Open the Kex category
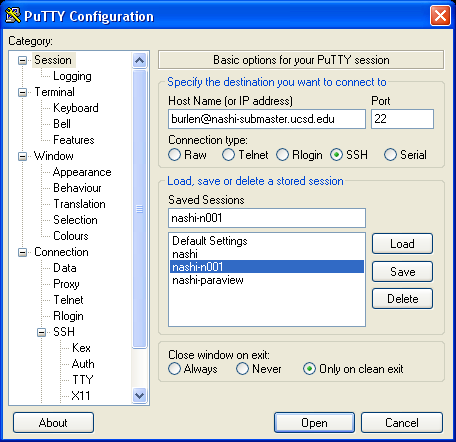Viewport: 456px width, 442px height. click(81, 348)
